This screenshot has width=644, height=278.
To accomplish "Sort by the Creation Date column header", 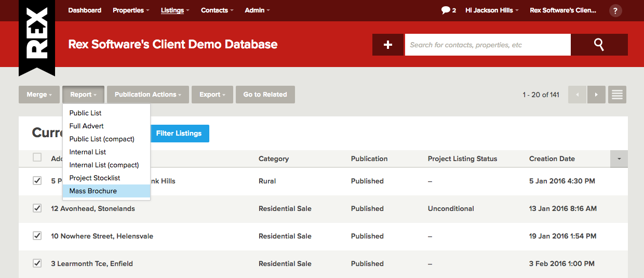I will point(552,158).
